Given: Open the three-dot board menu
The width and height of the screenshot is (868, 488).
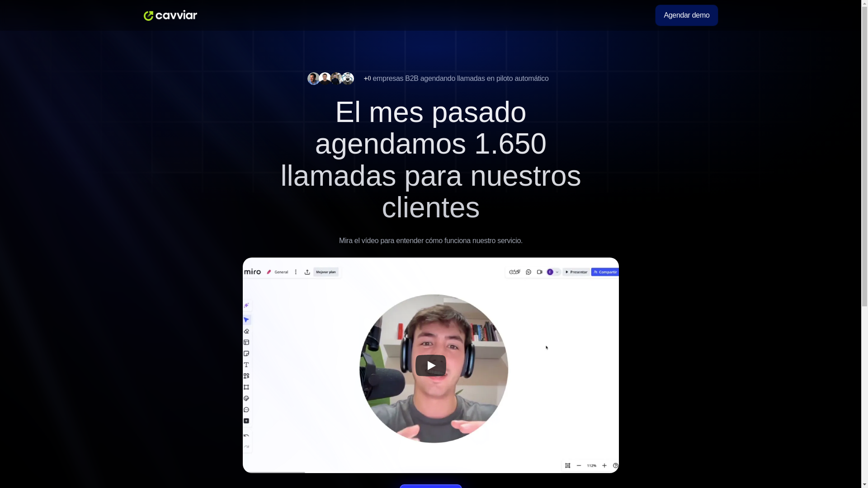Looking at the screenshot, I should tap(296, 272).
